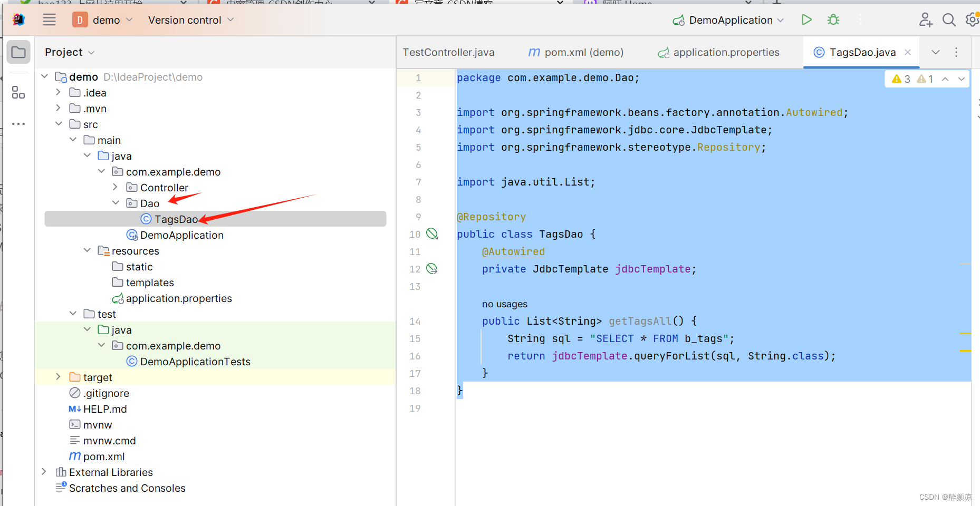The width and height of the screenshot is (980, 506).
Task: Click the warnings count indicator
Action: (x=901, y=79)
